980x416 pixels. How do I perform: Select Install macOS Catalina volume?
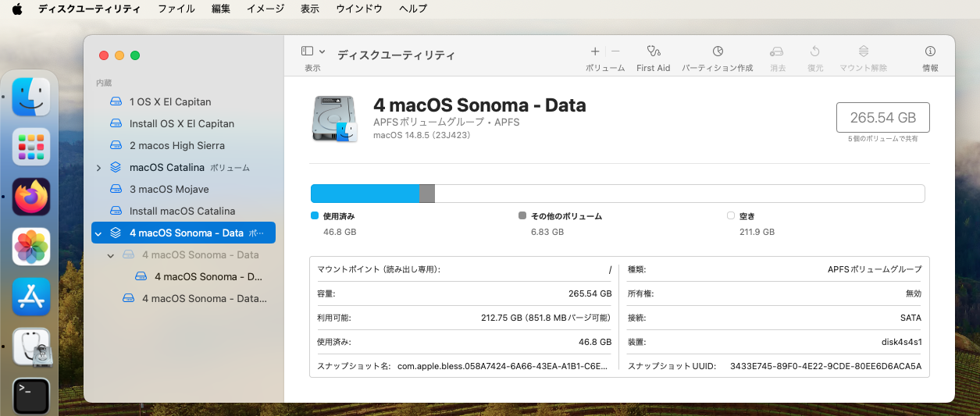(182, 212)
